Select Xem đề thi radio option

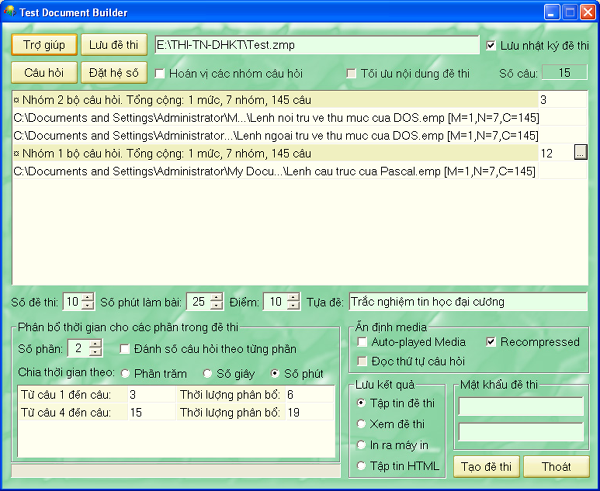361,424
